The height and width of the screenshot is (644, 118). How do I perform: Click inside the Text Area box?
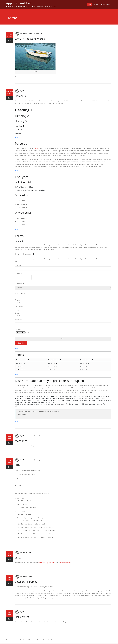(x=23, y=277)
